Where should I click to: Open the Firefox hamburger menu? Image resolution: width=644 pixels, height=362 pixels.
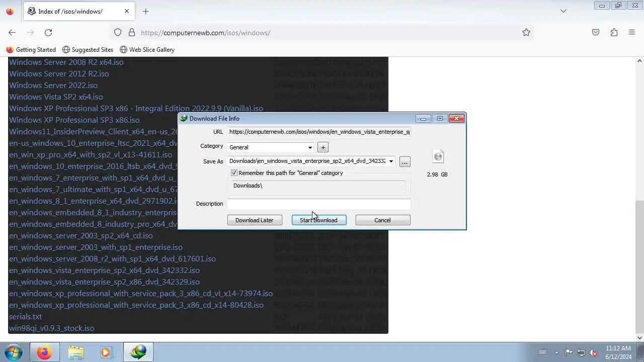click(x=632, y=33)
